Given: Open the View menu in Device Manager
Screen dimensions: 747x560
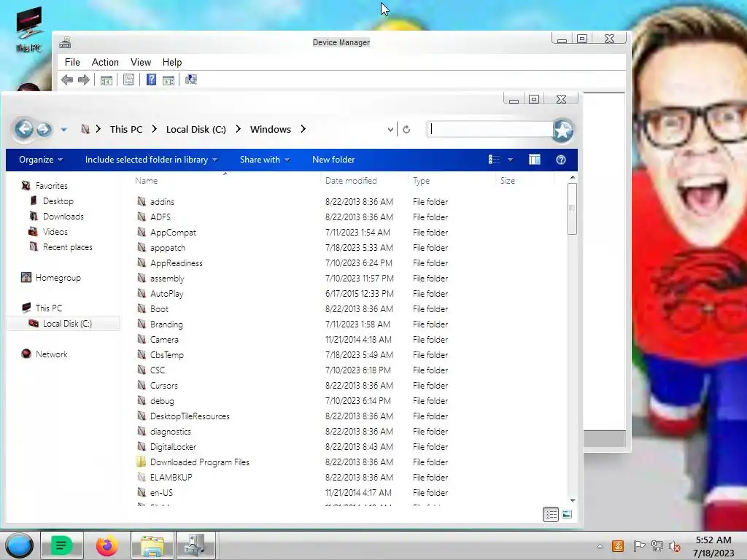Looking at the screenshot, I should pyautogui.click(x=141, y=63).
